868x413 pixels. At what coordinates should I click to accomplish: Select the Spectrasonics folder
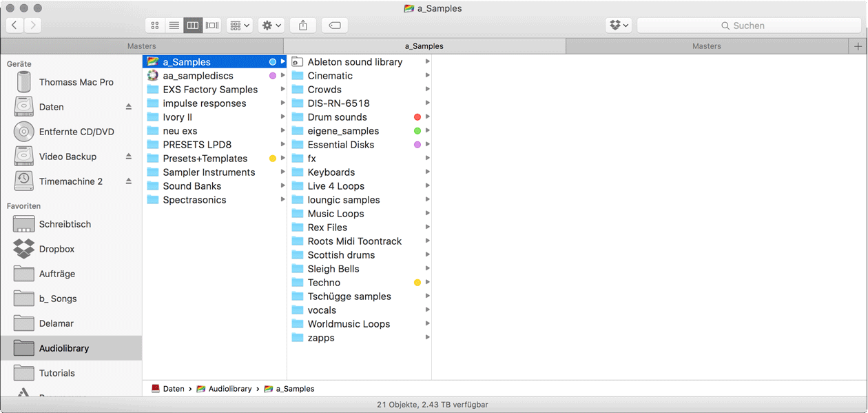click(214, 200)
